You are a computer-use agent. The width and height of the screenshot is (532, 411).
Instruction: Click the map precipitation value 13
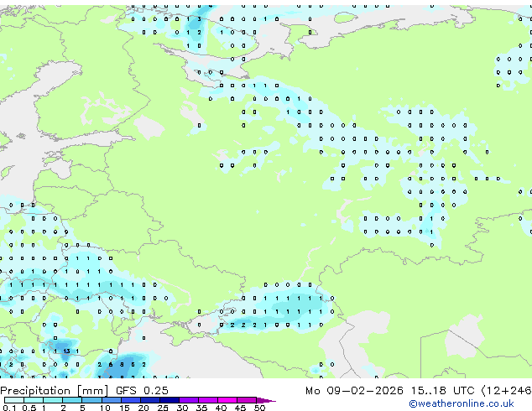66,351
